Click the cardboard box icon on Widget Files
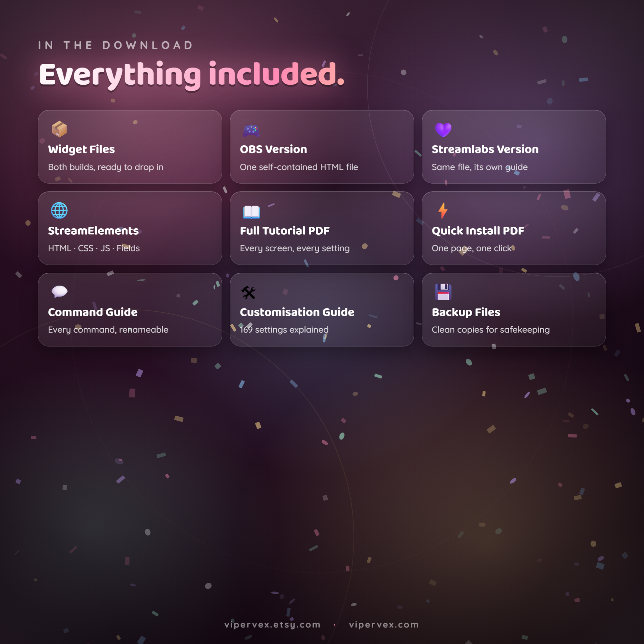This screenshot has width=644, height=644. pos(59,129)
